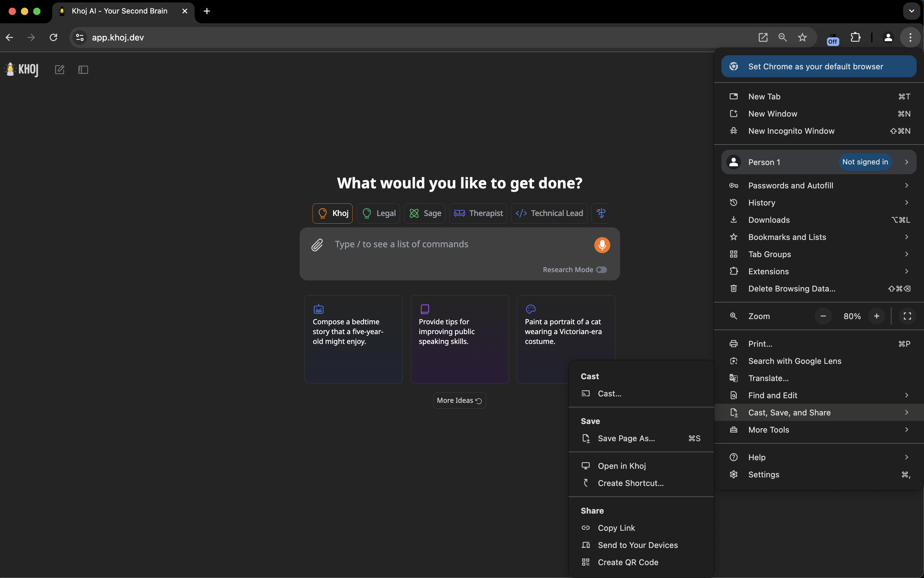The width and height of the screenshot is (924, 578).
Task: Expand the More Tools submenu
Action: coord(818,430)
